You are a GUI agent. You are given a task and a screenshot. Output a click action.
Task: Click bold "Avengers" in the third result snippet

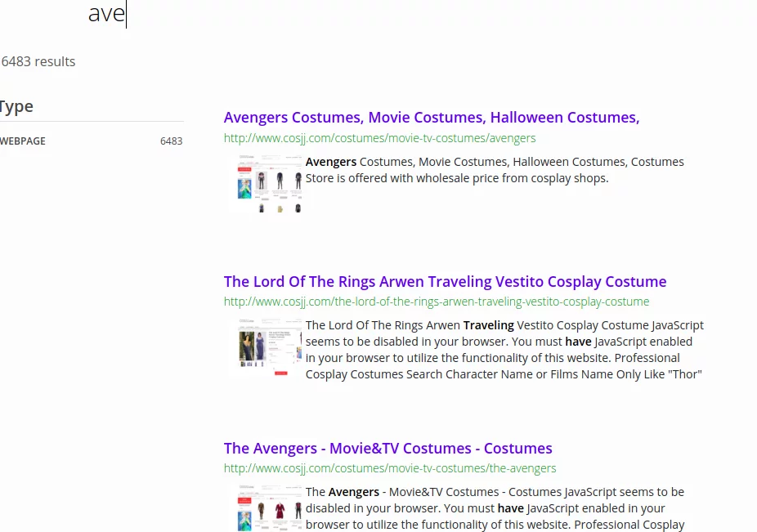point(353,492)
